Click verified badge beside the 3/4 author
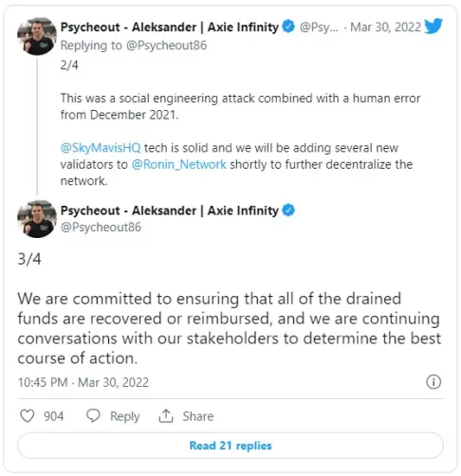The height and width of the screenshot is (476, 461). pos(288,211)
